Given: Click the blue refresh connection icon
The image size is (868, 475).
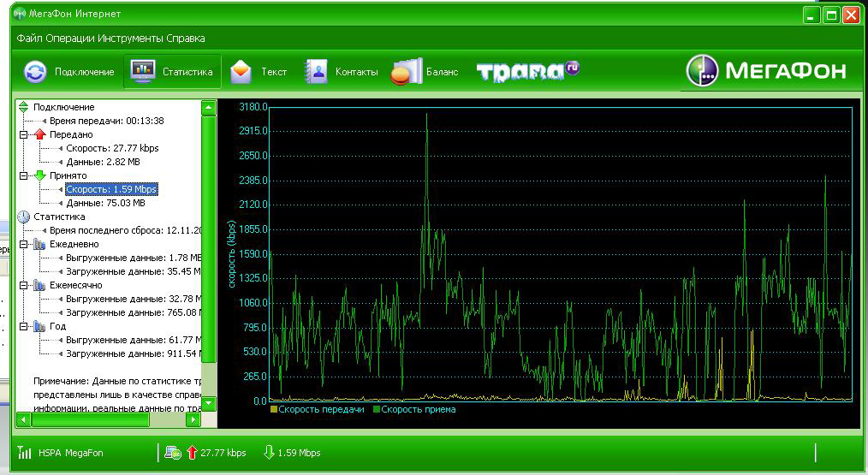Looking at the screenshot, I should 35,72.
